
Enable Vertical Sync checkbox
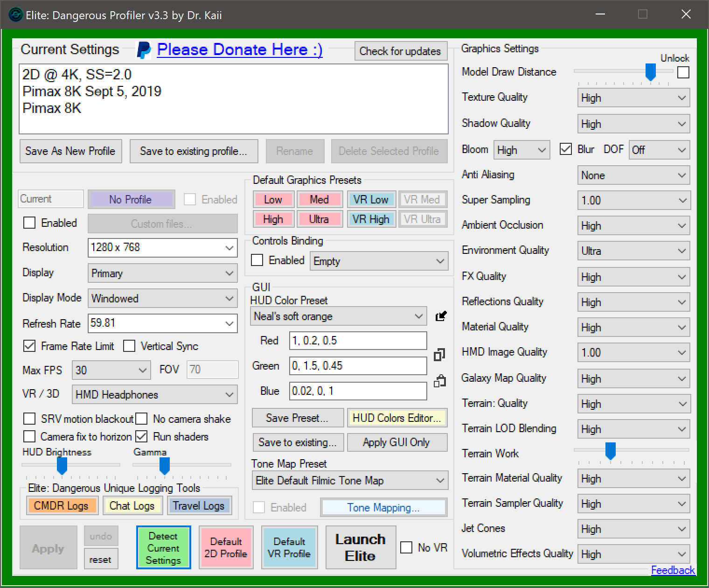coord(129,346)
